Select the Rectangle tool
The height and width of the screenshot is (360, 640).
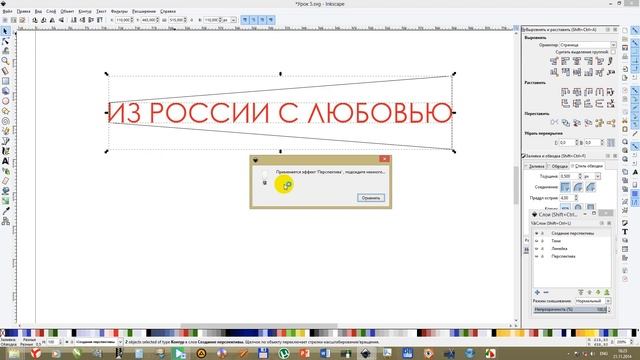point(5,81)
